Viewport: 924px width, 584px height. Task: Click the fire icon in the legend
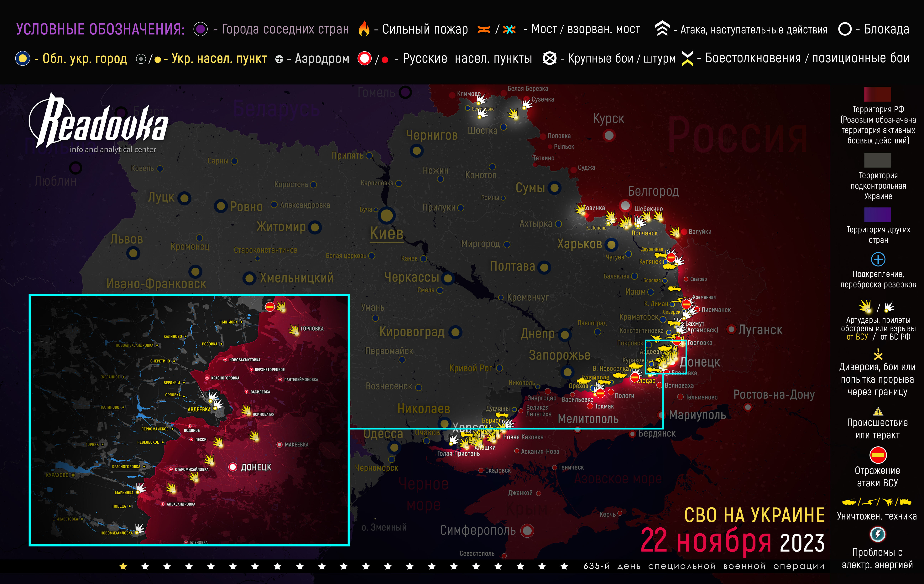point(363,29)
